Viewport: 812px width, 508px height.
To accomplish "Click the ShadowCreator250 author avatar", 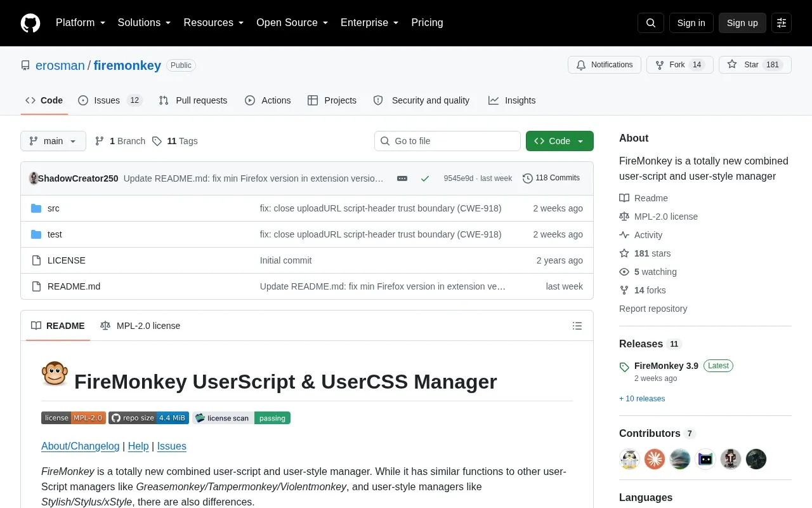I will click(x=34, y=178).
